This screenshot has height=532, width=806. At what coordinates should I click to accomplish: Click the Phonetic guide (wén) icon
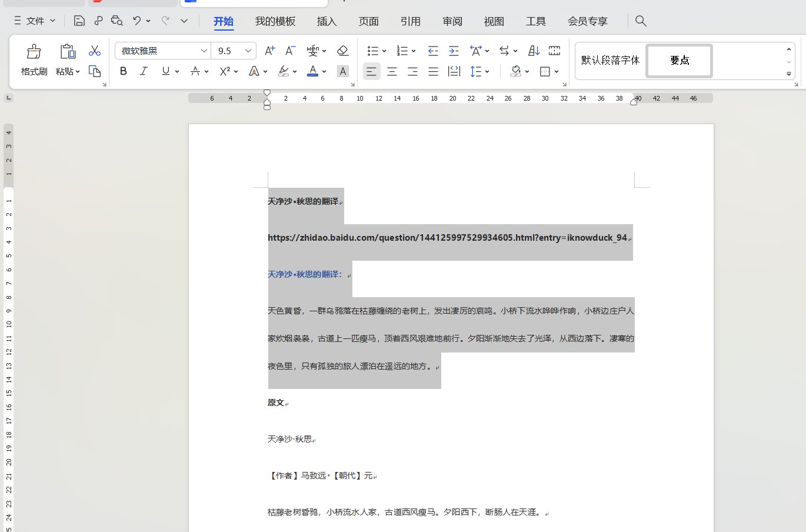point(312,51)
